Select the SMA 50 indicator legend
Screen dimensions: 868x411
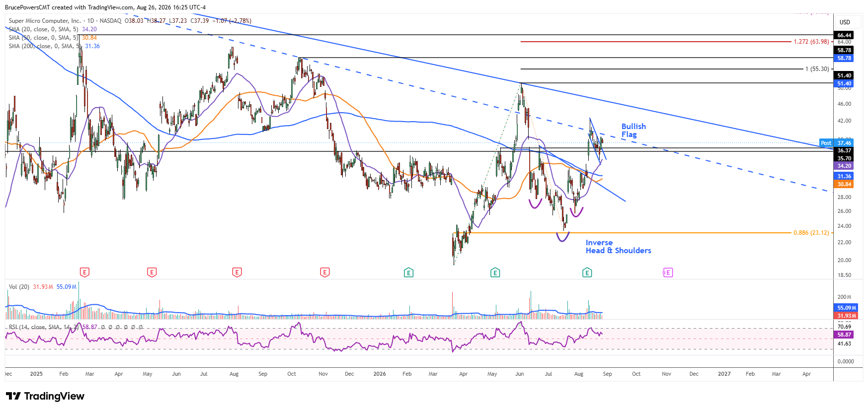pos(53,38)
